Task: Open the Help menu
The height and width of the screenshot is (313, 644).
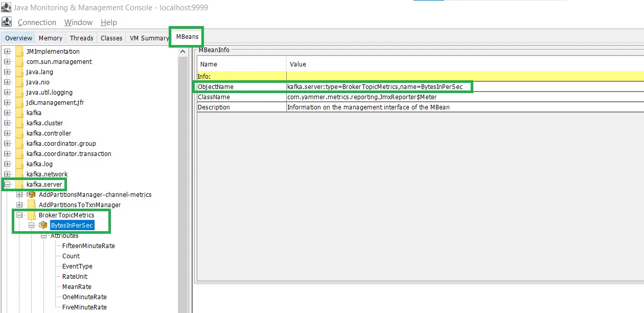Action: pyautogui.click(x=109, y=23)
